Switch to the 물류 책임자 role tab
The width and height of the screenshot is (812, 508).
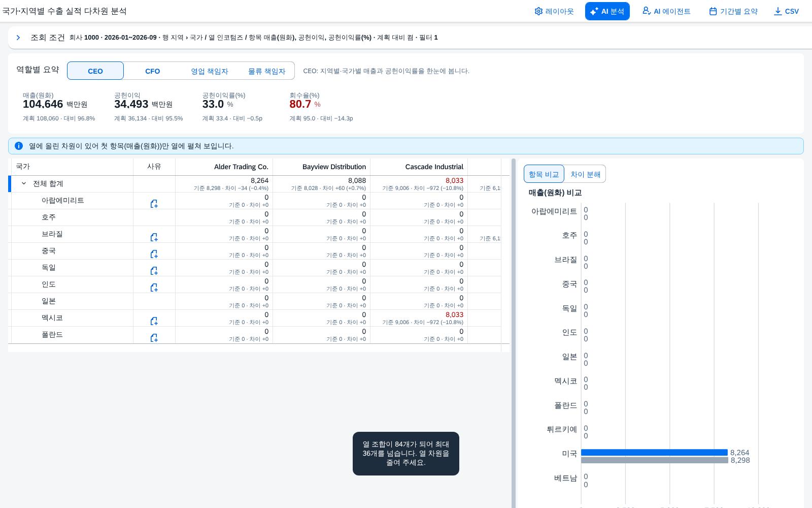coord(266,71)
